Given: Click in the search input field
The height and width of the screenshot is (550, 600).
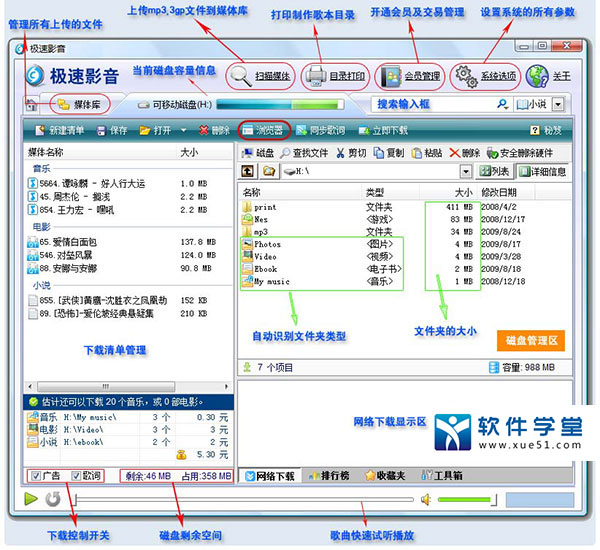Looking at the screenshot, I should coord(432,104).
